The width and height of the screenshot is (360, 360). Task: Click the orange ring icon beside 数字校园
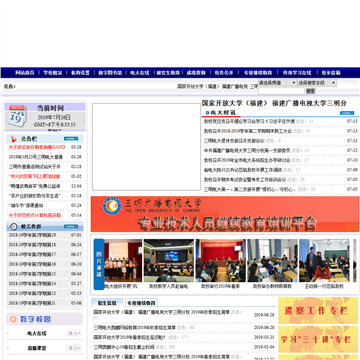13,319
